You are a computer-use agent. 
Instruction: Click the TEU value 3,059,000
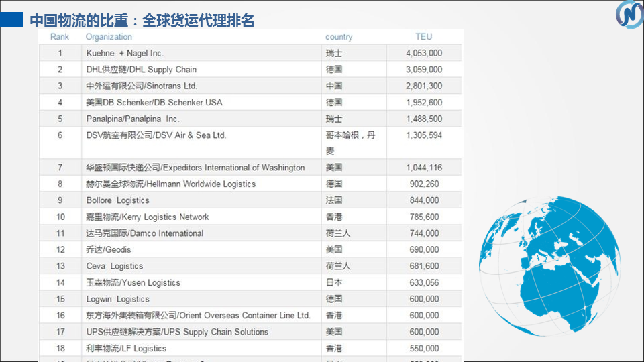(x=424, y=69)
